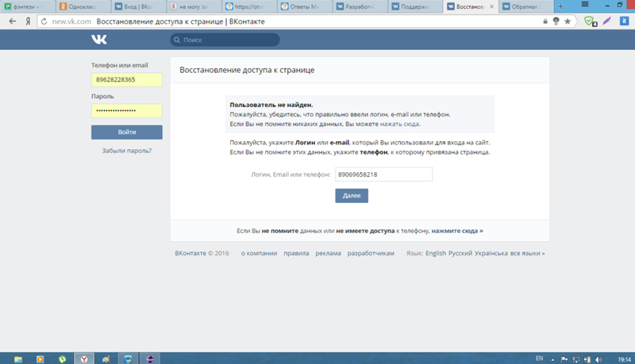This screenshot has height=364, width=635.
Task: Go back with the browser back arrow
Action: pos(13,21)
